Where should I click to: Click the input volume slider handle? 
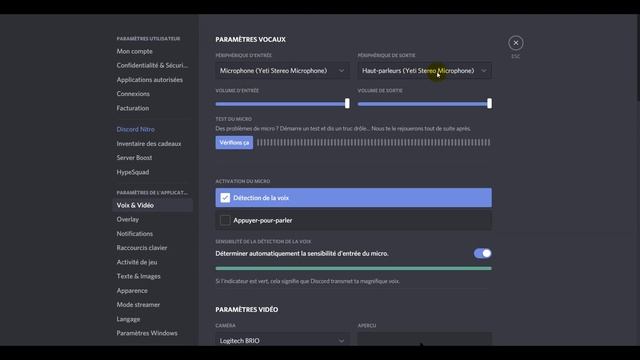point(347,103)
